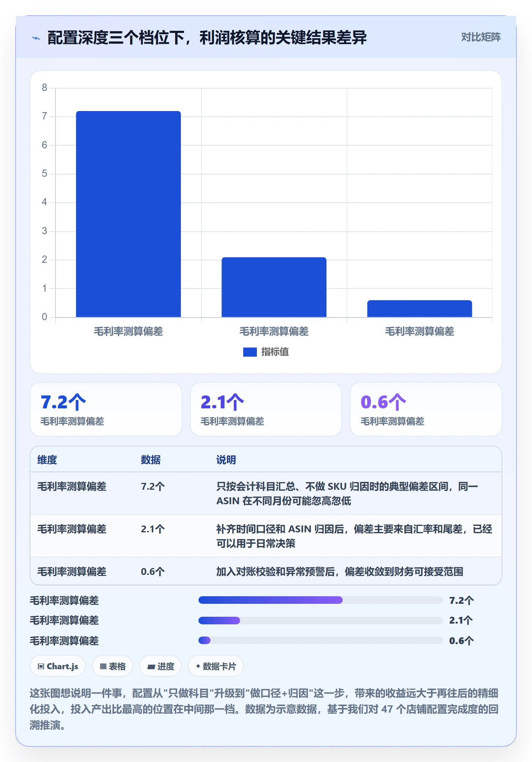Click the blue 指标值 legend swatch
Image resolution: width=532 pixels, height=762 pixels.
[x=250, y=352]
